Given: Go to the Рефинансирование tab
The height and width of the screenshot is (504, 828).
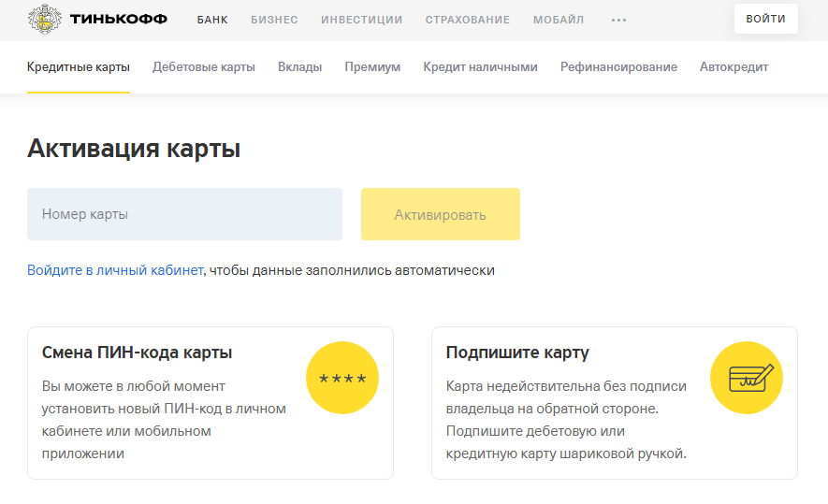Looking at the screenshot, I should (618, 67).
